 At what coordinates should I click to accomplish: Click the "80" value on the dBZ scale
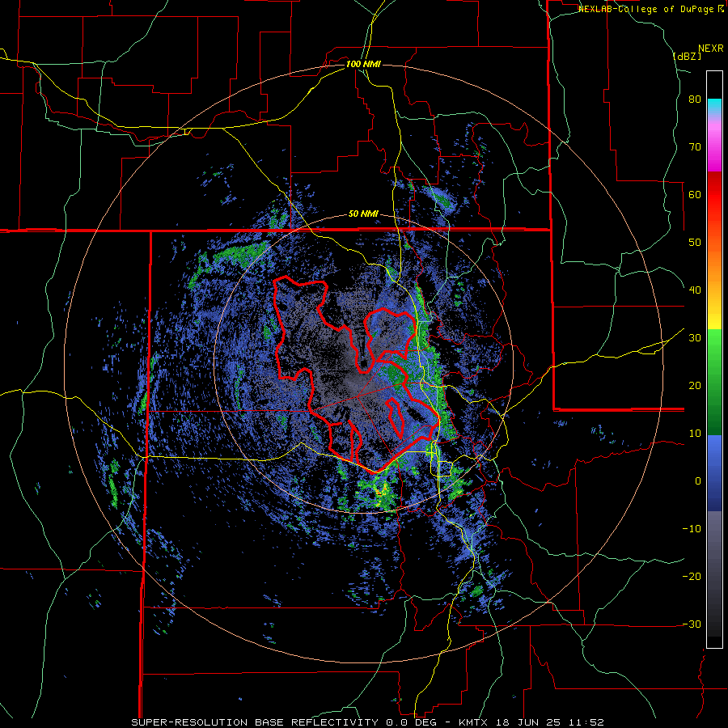[x=695, y=99]
